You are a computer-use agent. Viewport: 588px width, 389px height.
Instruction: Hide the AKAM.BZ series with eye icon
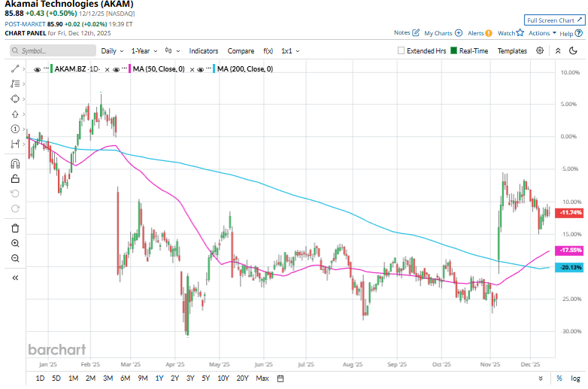point(38,68)
